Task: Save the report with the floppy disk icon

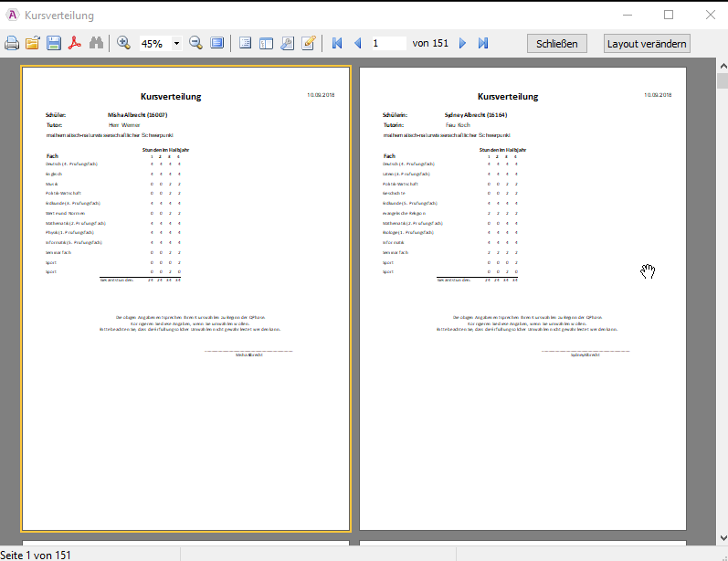Action: tap(53, 43)
